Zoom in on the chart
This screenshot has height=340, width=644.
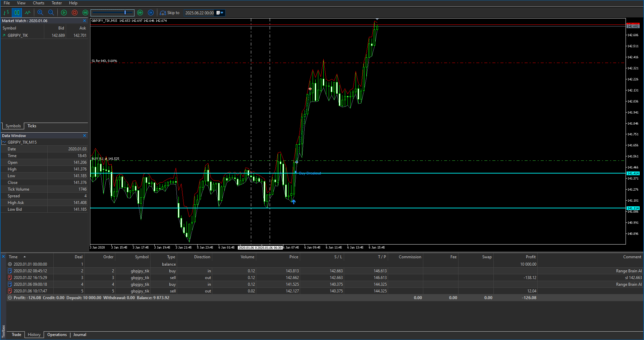pos(40,13)
